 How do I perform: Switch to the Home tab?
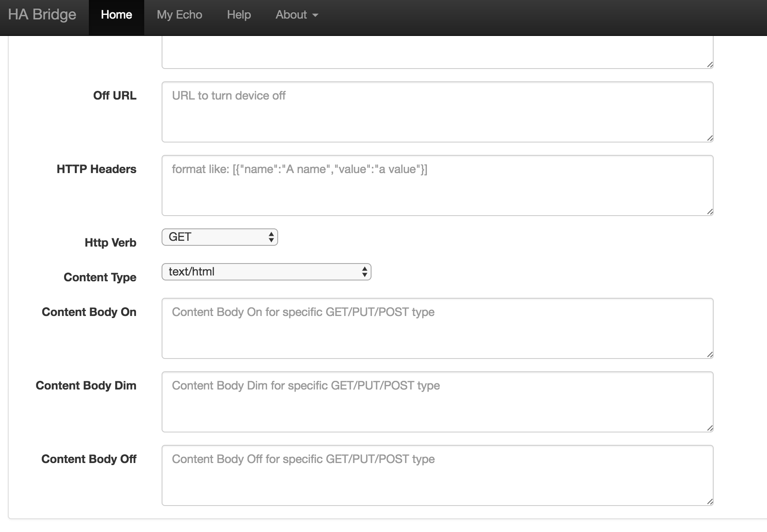click(x=117, y=15)
